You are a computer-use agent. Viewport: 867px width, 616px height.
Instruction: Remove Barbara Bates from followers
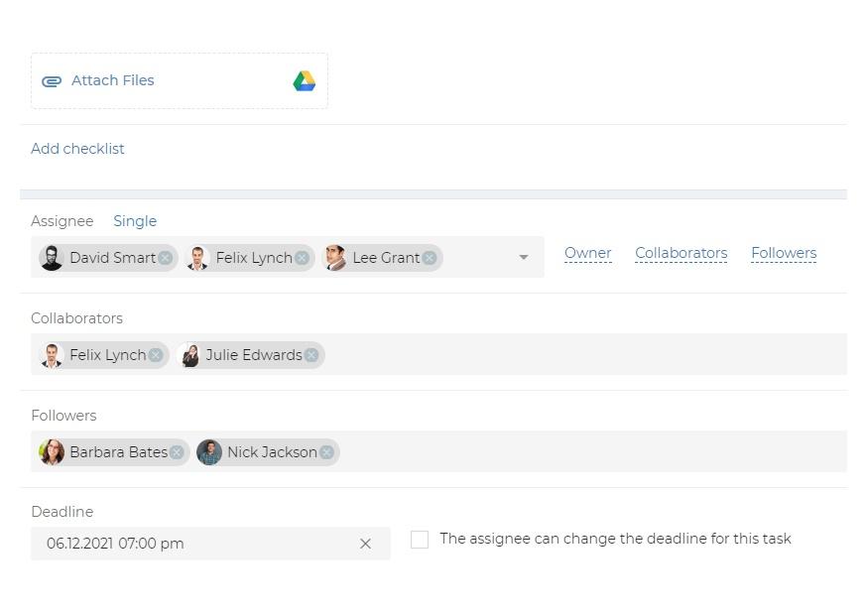click(177, 452)
